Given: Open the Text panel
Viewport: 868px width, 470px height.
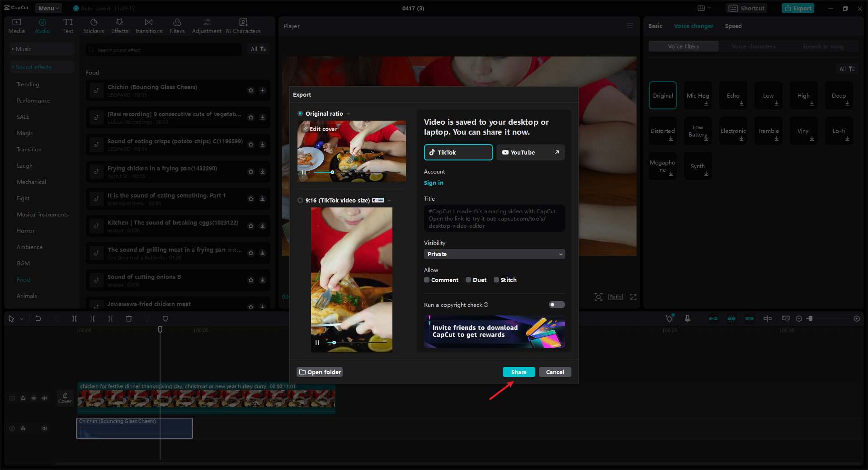Looking at the screenshot, I should tap(68, 26).
